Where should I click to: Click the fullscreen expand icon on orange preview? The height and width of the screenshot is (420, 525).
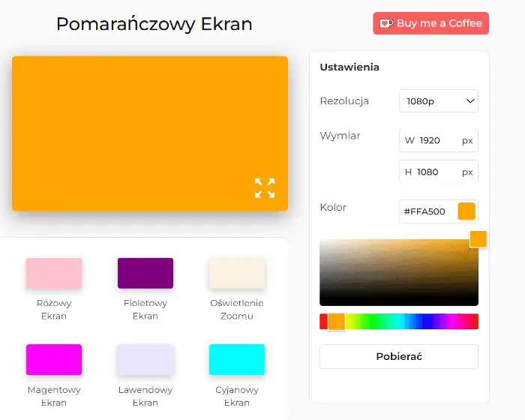[x=264, y=188]
